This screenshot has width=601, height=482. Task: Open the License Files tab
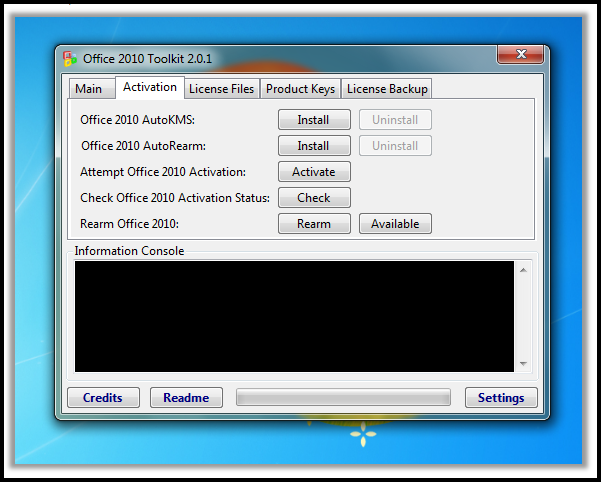(x=222, y=89)
